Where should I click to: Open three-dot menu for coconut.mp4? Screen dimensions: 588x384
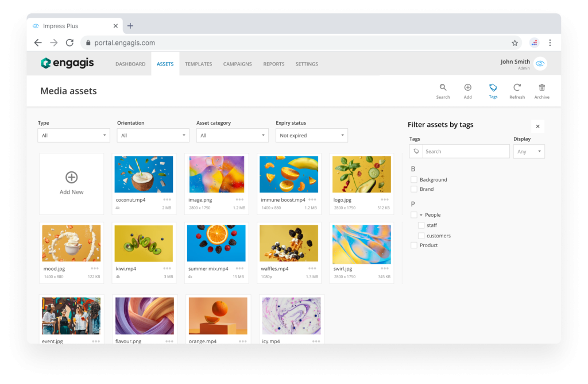[167, 199]
